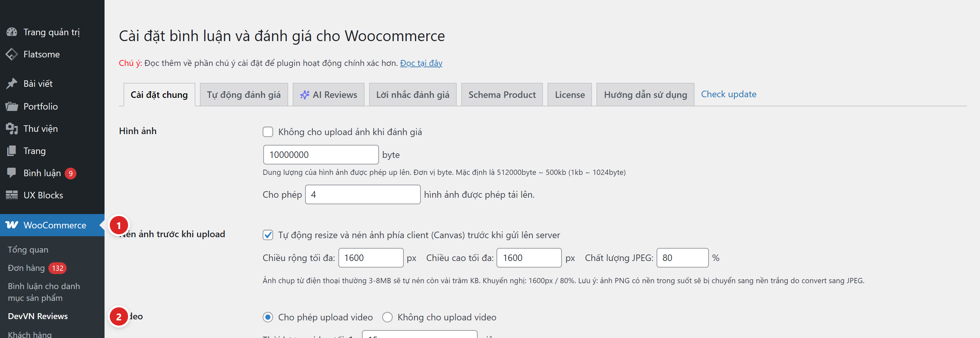Click the Bài viết pin icon

[x=12, y=84]
